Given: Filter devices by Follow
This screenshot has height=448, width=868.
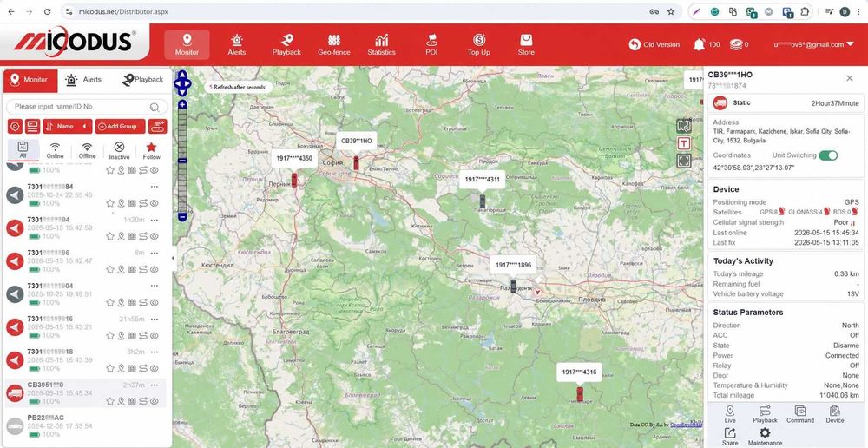Looking at the screenshot, I should click(151, 150).
